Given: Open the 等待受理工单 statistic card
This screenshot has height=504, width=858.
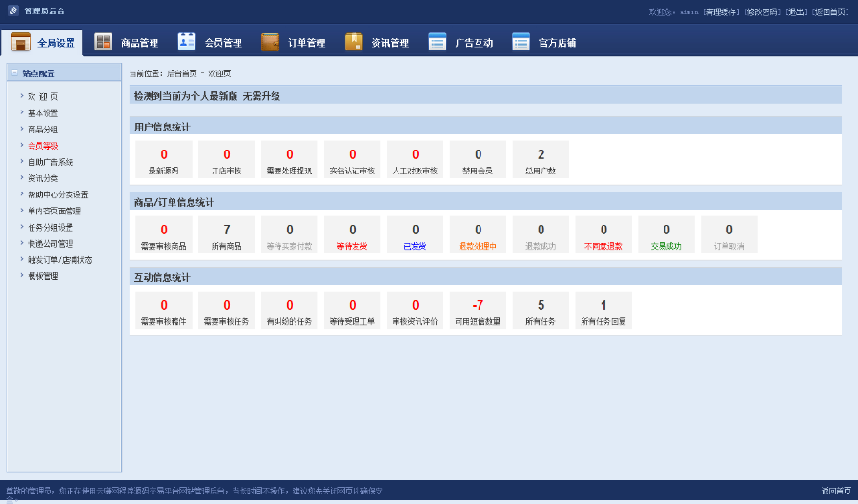Looking at the screenshot, I should pos(353,310).
